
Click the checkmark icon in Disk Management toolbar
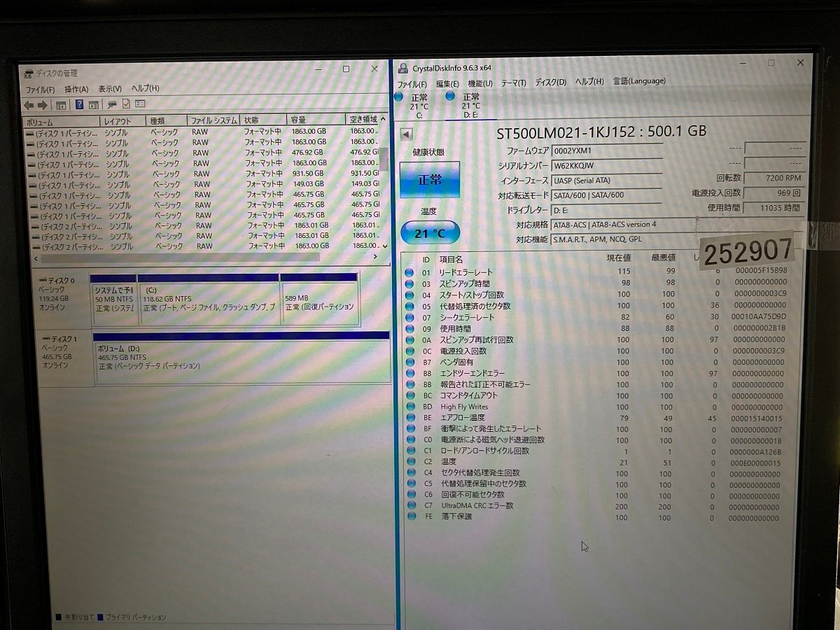tap(126, 104)
